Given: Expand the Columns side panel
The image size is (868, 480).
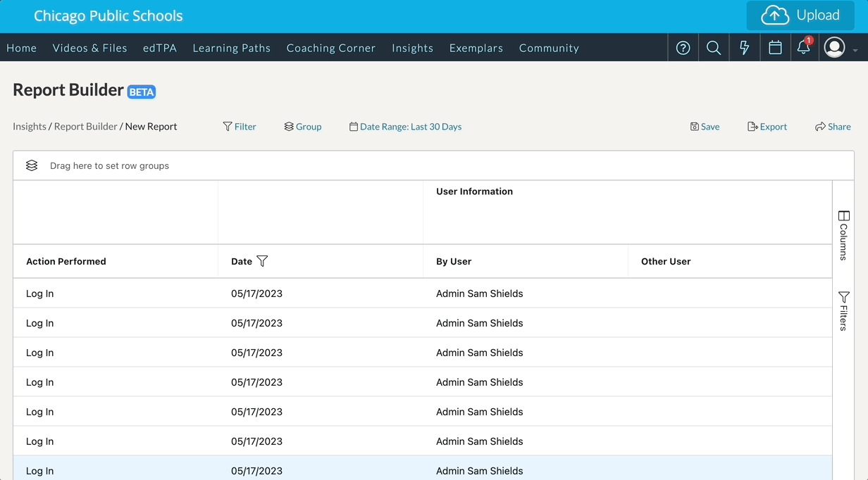Looking at the screenshot, I should click(843, 236).
